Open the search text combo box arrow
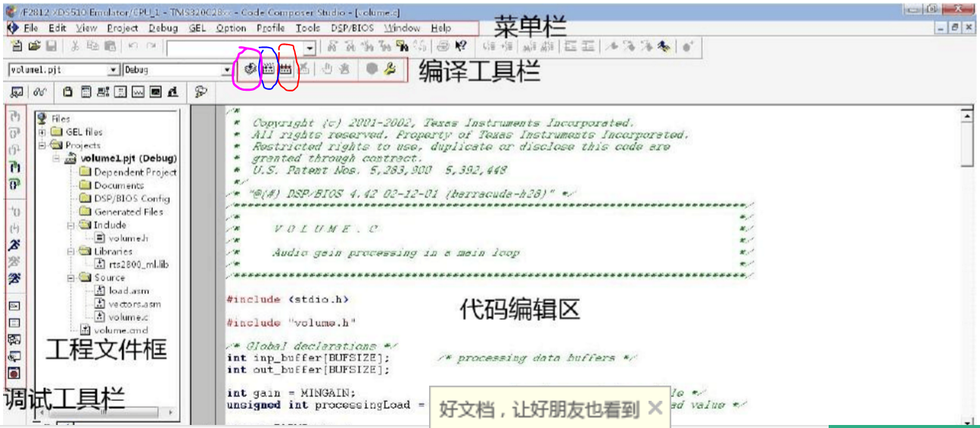 coord(309,48)
